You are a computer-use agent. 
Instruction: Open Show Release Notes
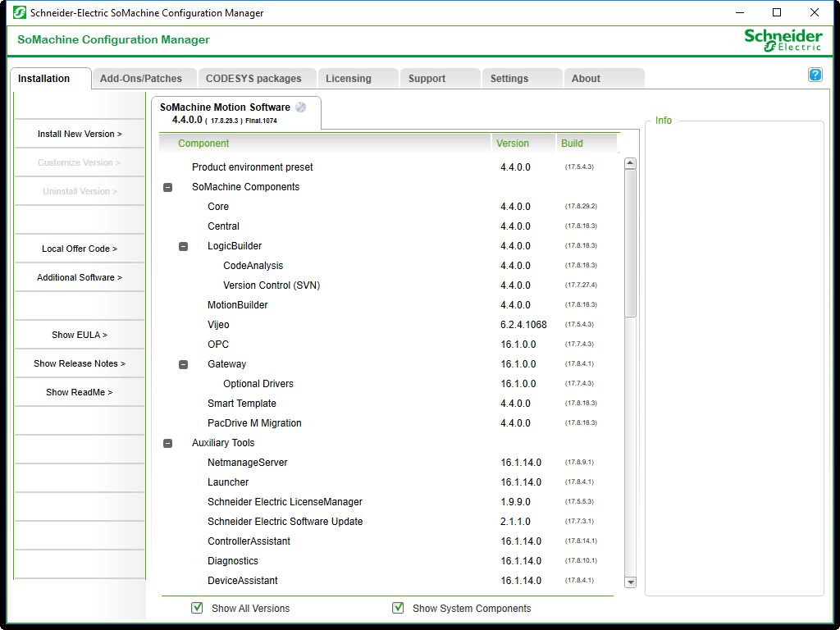tap(80, 363)
